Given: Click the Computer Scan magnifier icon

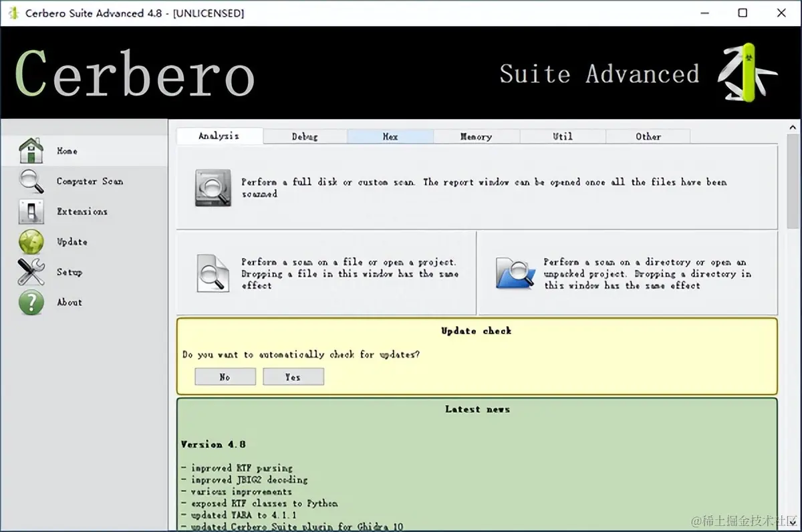Looking at the screenshot, I should 31,180.
